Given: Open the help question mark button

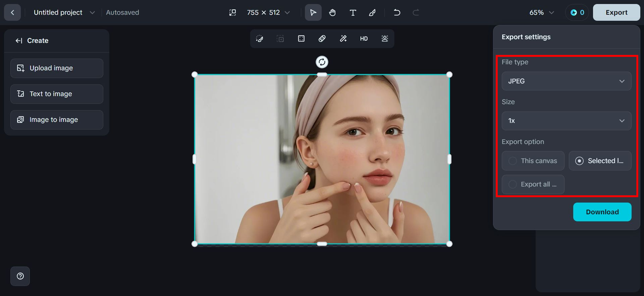Looking at the screenshot, I should click(20, 276).
